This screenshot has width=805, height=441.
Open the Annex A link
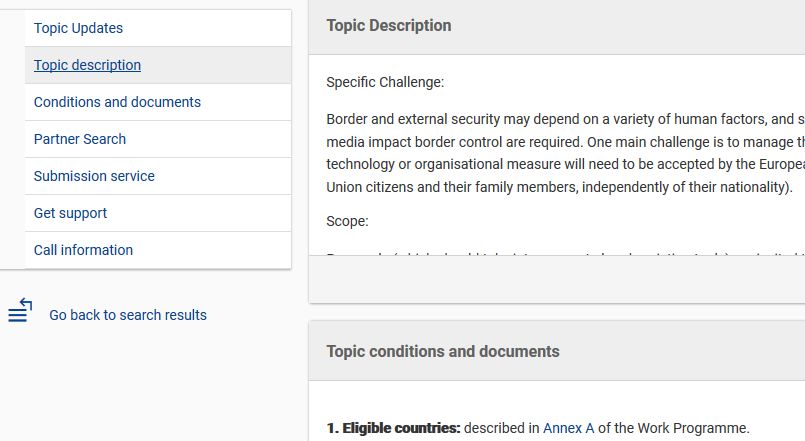click(x=568, y=428)
